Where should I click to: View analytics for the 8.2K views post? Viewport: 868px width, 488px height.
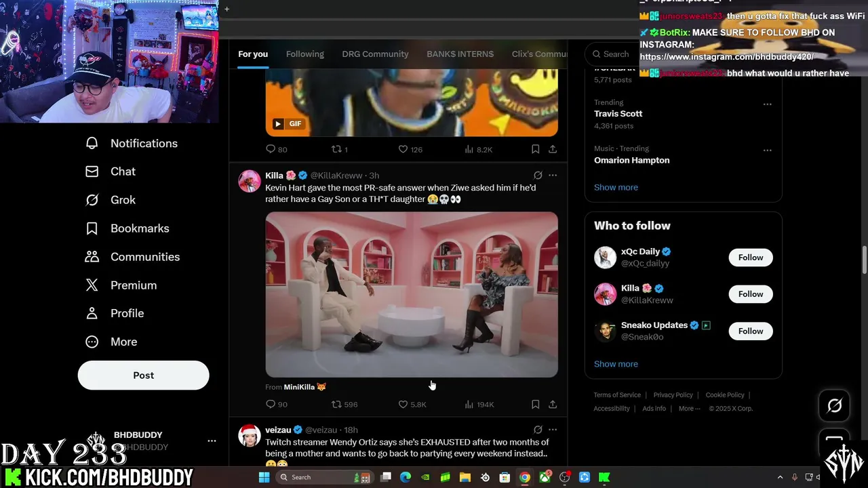[x=478, y=149]
